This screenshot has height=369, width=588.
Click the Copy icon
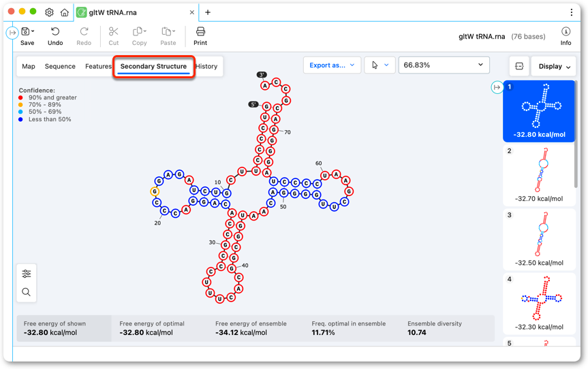click(x=138, y=31)
